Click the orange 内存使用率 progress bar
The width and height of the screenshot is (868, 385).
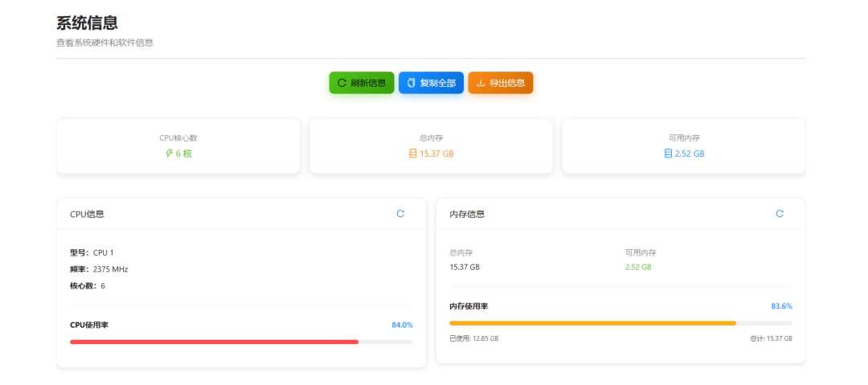click(620, 323)
